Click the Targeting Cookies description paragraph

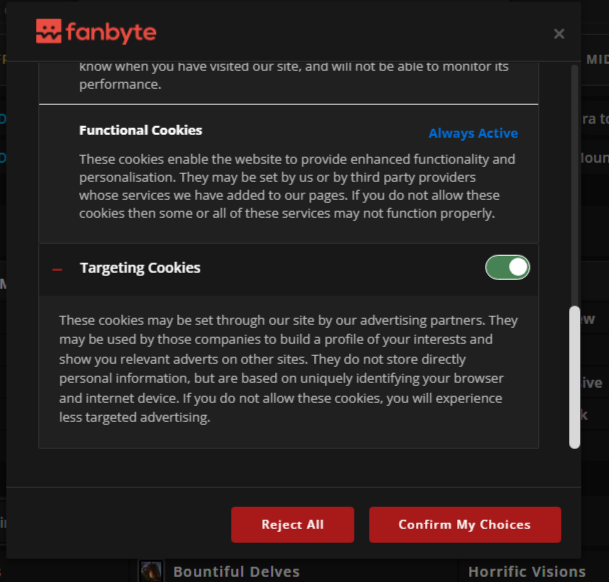click(x=288, y=369)
